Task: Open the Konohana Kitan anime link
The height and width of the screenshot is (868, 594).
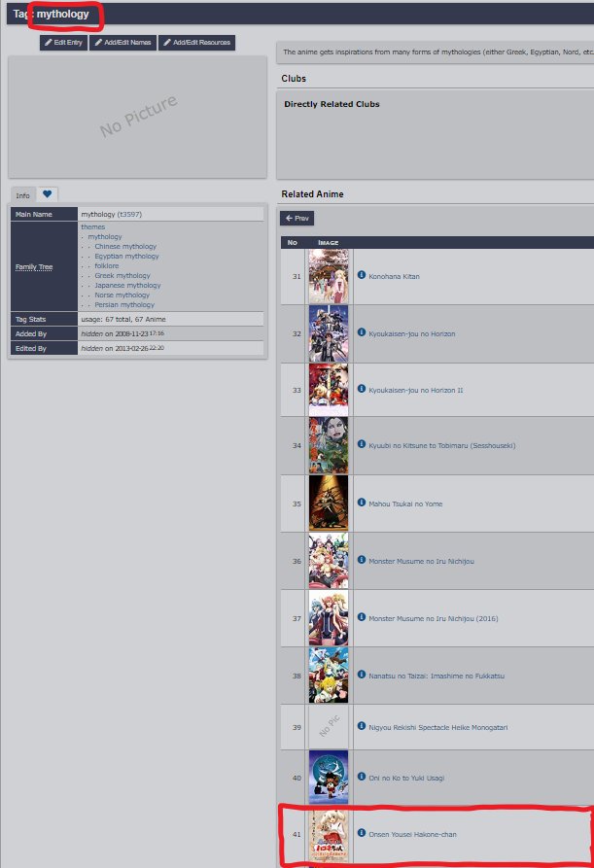Action: click(394, 276)
